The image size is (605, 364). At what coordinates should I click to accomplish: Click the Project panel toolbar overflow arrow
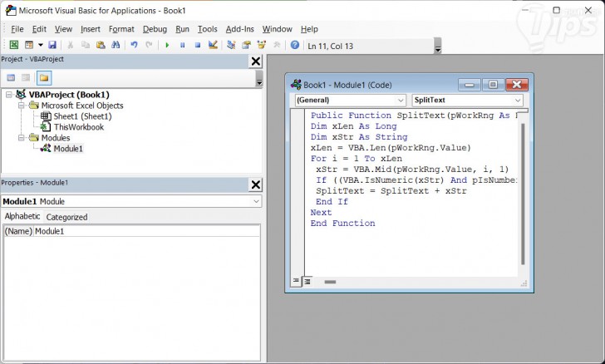[259, 78]
